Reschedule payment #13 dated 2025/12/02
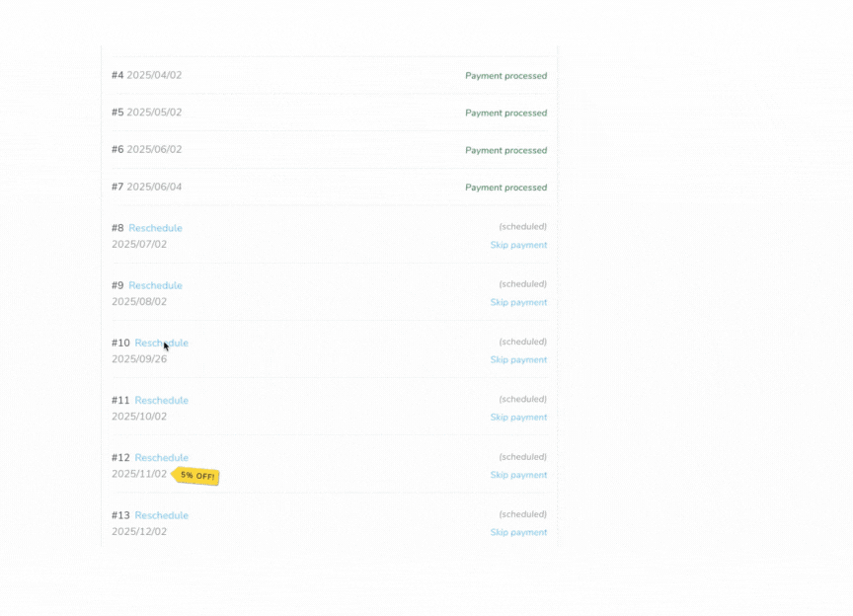The width and height of the screenshot is (853, 616). (161, 515)
